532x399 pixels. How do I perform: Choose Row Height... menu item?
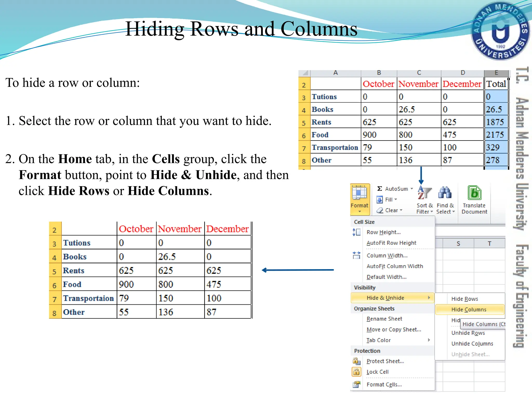[393, 232]
